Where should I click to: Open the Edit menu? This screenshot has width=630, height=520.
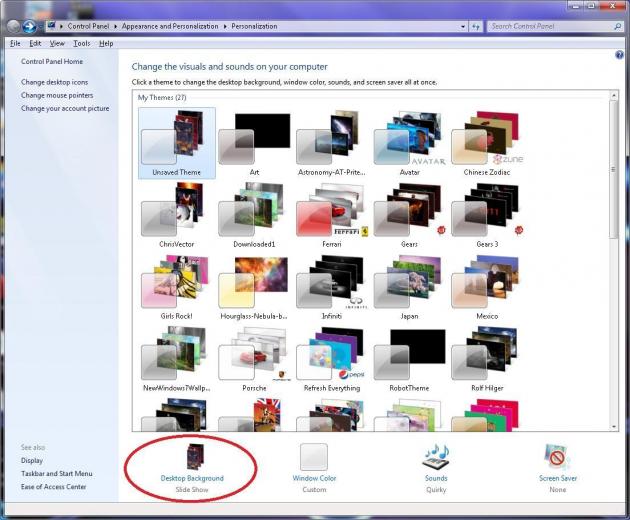[35, 43]
